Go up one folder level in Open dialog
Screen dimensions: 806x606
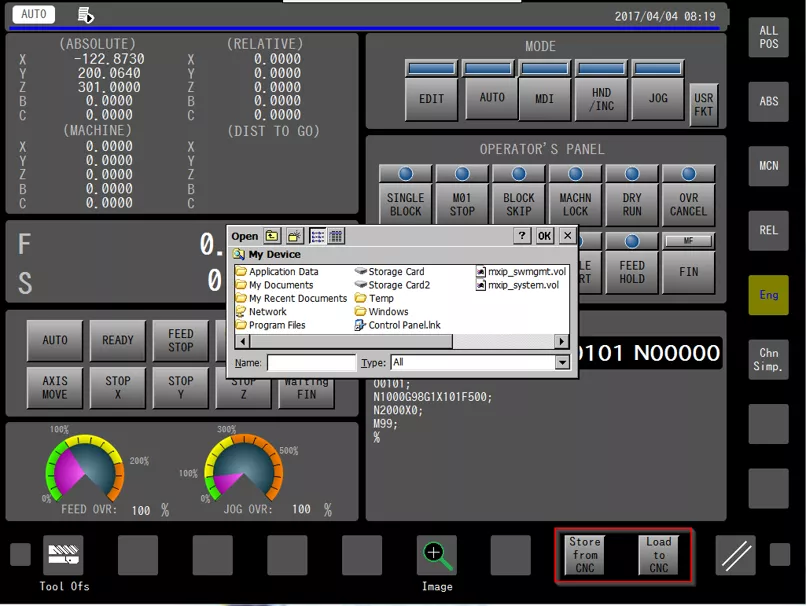point(271,236)
